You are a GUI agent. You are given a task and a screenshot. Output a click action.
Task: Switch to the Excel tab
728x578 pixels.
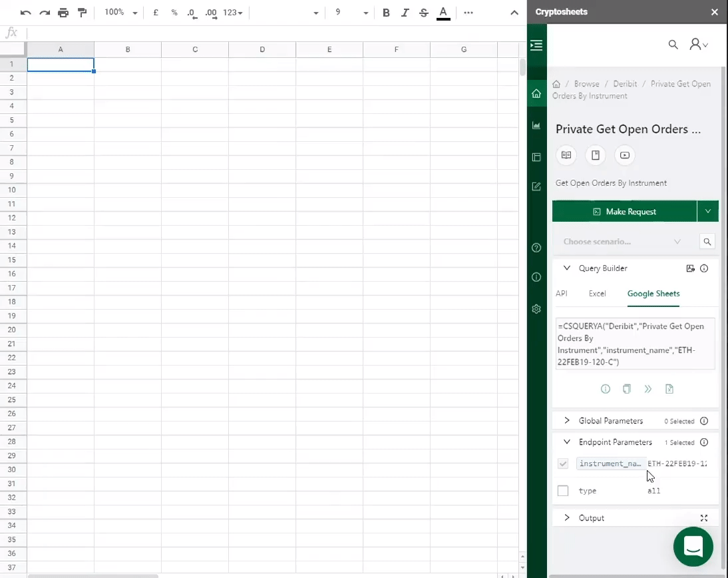[x=597, y=294]
